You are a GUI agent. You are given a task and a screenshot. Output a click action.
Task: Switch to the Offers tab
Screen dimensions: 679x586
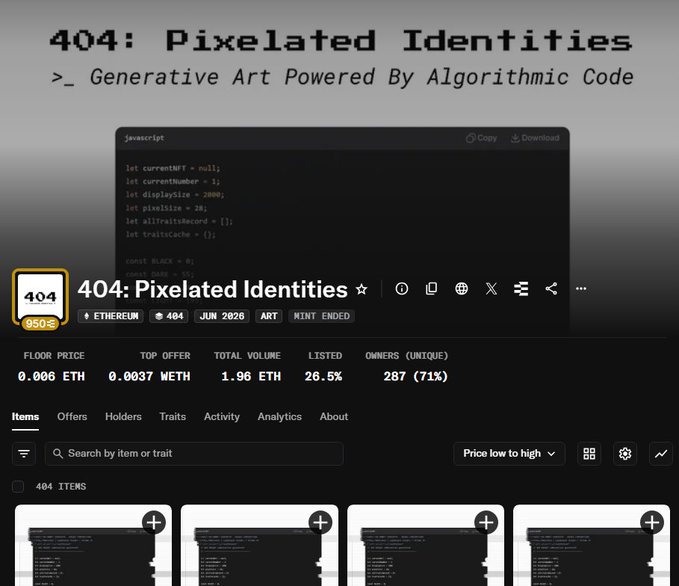(x=72, y=417)
